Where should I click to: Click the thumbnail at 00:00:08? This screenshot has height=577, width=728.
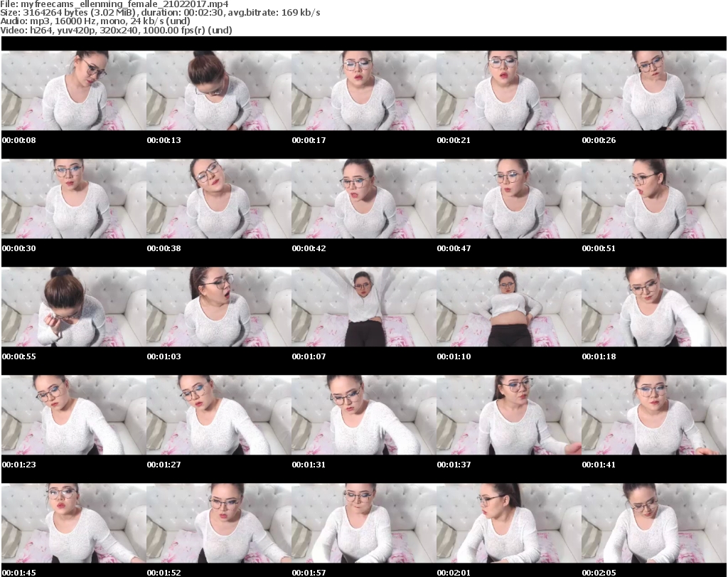click(x=74, y=90)
